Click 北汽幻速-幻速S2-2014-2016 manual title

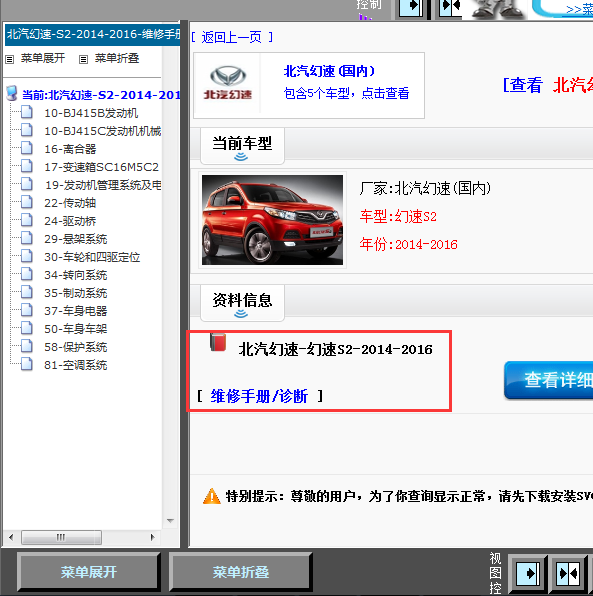(336, 349)
